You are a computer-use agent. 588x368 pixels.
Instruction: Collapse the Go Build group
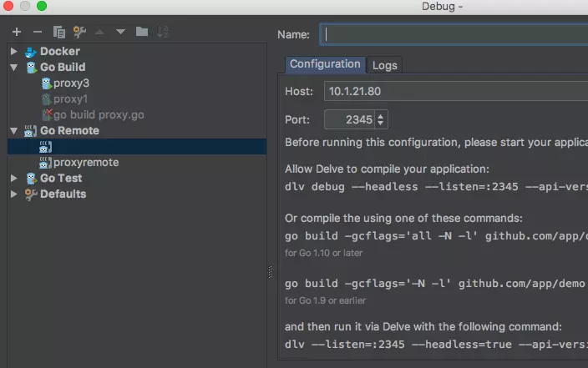pos(14,68)
